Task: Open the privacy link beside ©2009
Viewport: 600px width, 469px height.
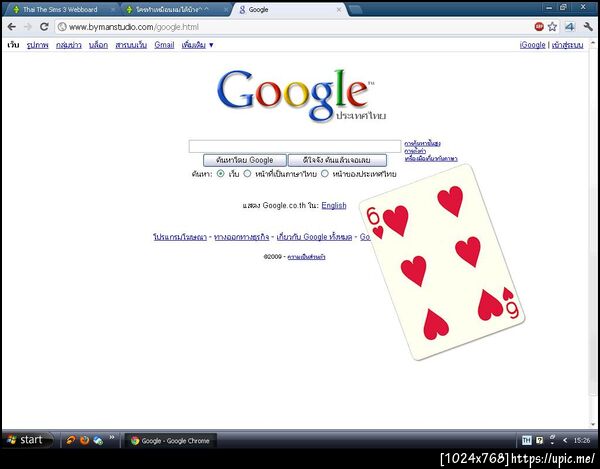Action: [x=307, y=257]
